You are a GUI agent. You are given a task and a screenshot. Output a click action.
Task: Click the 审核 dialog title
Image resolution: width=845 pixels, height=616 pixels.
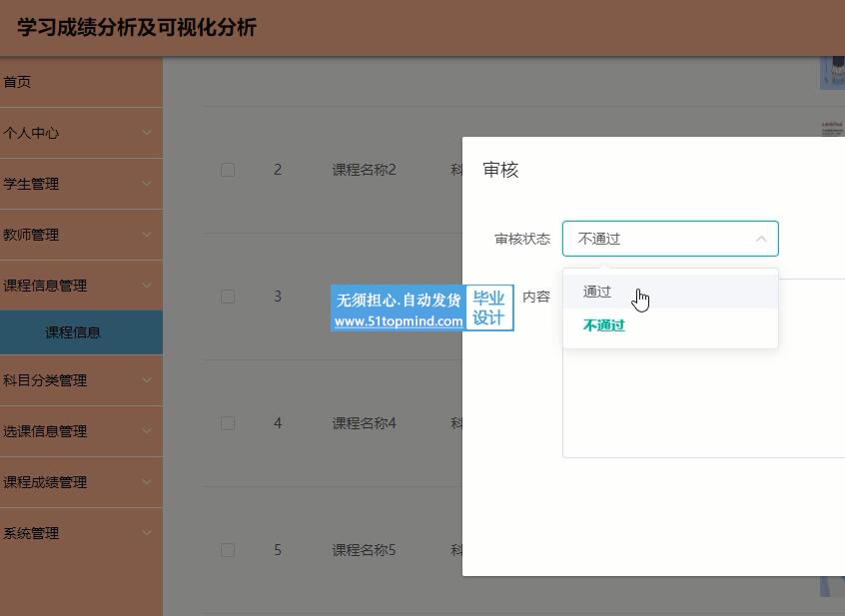pos(500,170)
